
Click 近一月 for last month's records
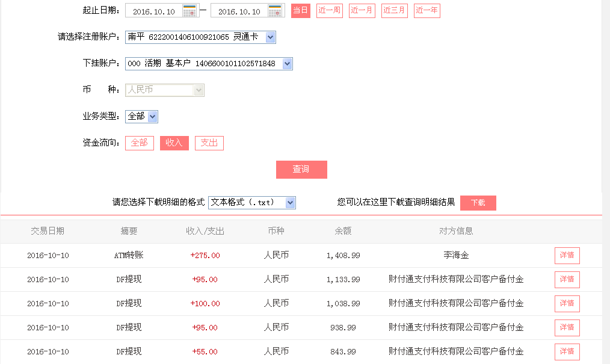(x=362, y=10)
